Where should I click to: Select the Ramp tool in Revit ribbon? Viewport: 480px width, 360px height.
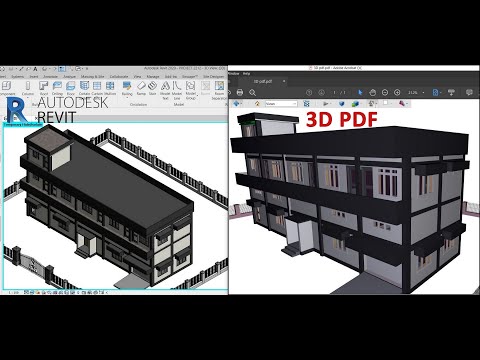141,88
